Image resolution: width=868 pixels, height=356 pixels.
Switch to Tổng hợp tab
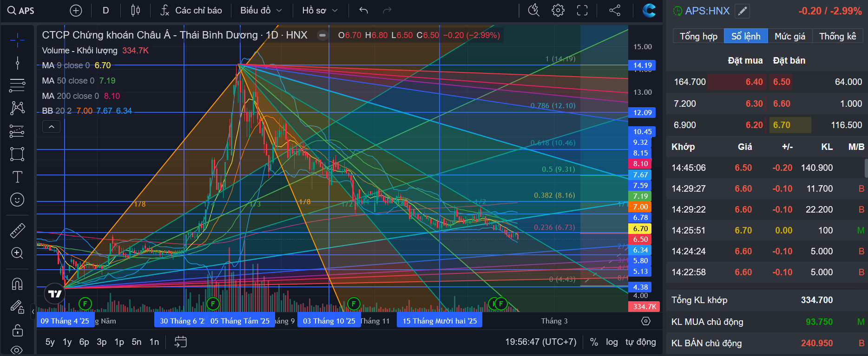(x=698, y=36)
